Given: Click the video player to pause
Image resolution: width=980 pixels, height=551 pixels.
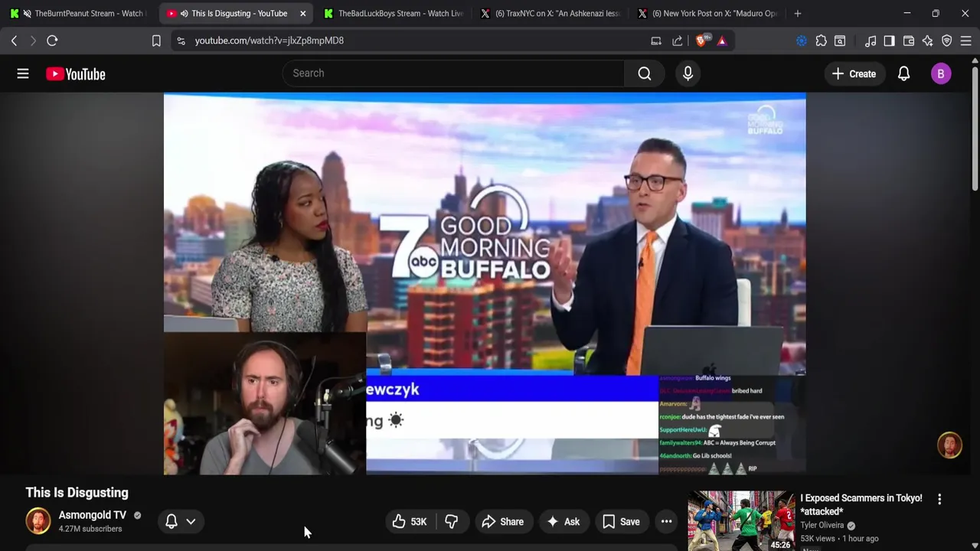Looking at the screenshot, I should click(485, 284).
